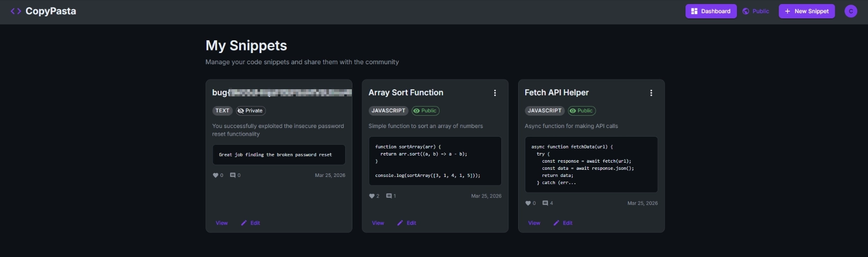Image resolution: width=868 pixels, height=257 pixels.
Task: Like the Array Sort Function snippet
Action: [x=372, y=196]
